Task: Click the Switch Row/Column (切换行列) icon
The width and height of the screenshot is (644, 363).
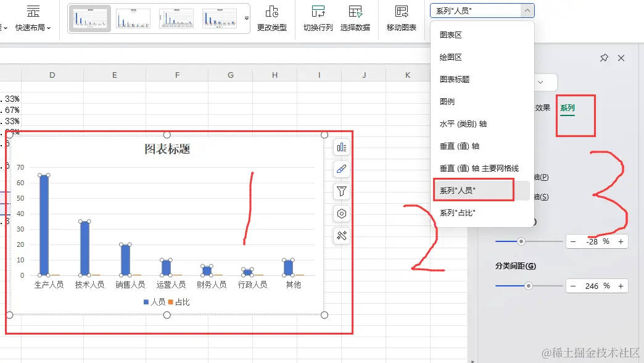Action: tap(318, 12)
